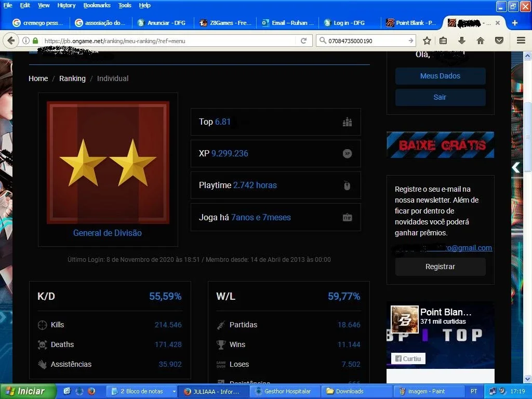
Task: Click the XP badge icon
Action: pos(347,153)
